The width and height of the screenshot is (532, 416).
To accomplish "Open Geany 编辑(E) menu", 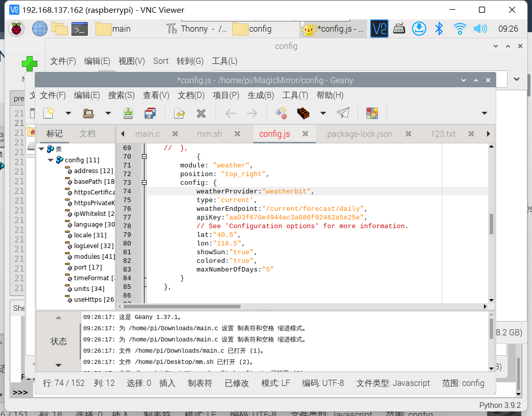I will pyautogui.click(x=87, y=95).
